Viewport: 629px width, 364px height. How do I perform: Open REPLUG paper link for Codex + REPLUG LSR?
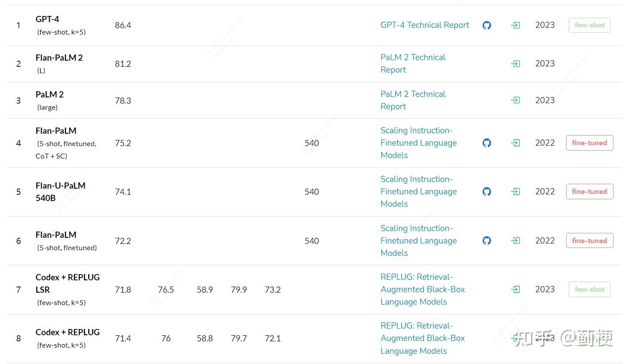point(422,289)
